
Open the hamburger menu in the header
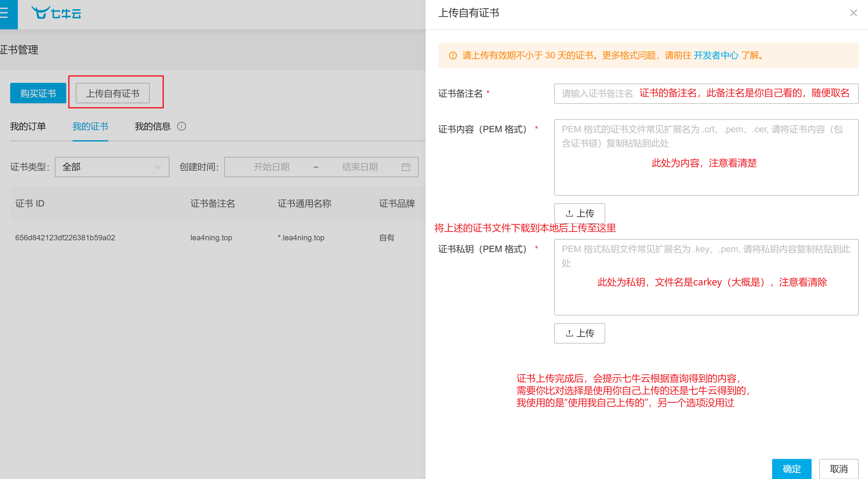pyautogui.click(x=4, y=13)
